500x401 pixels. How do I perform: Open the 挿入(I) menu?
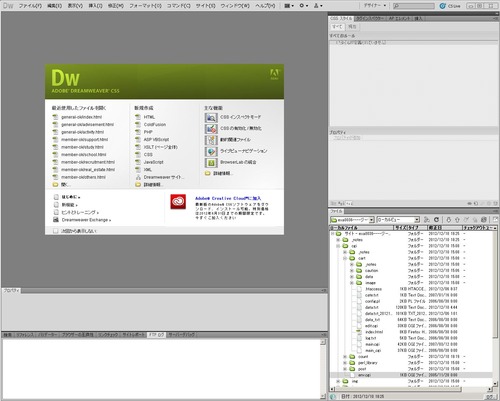click(x=95, y=6)
